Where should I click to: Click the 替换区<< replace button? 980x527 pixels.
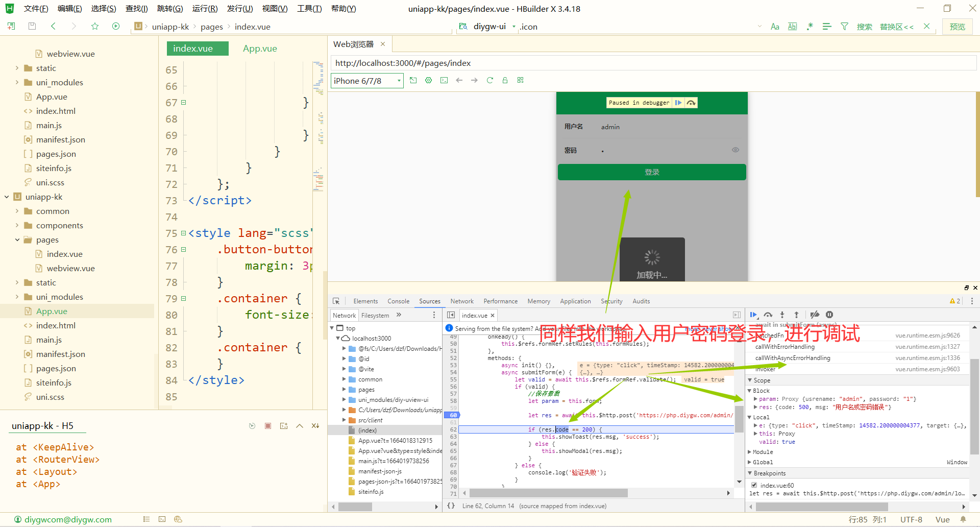pyautogui.click(x=897, y=27)
